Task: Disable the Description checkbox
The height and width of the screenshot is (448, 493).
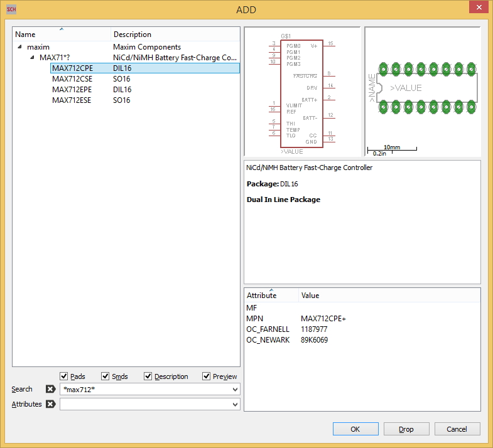Action: (148, 376)
